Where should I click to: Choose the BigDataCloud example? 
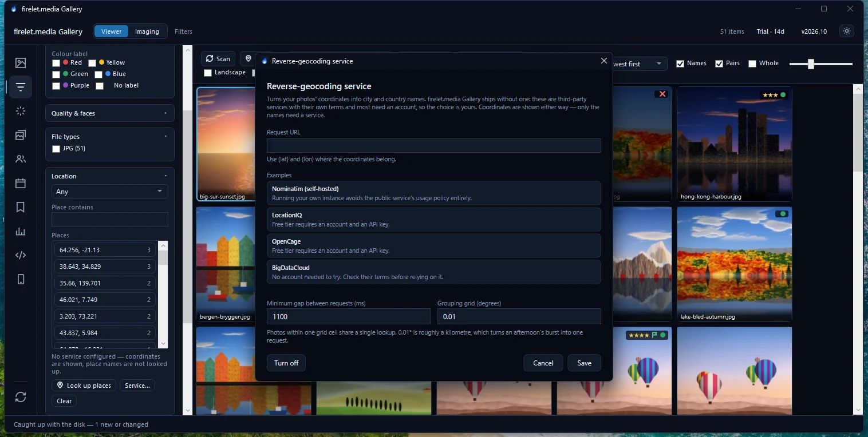(x=434, y=272)
